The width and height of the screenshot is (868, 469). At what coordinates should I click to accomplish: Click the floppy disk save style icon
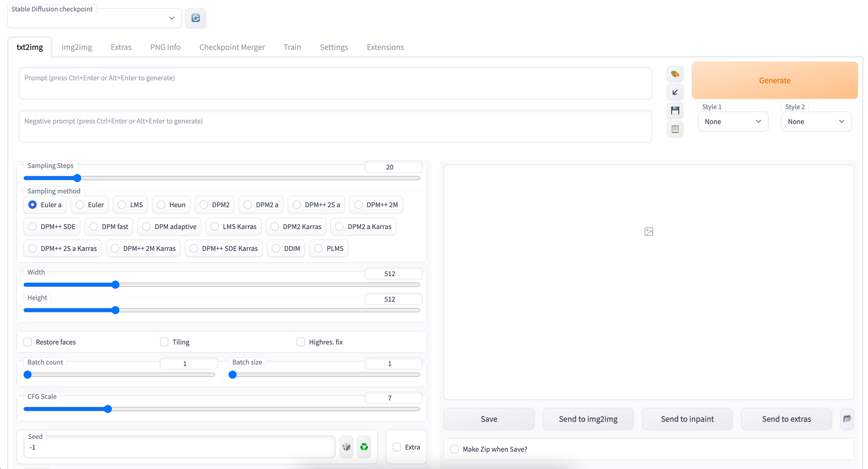tap(675, 110)
